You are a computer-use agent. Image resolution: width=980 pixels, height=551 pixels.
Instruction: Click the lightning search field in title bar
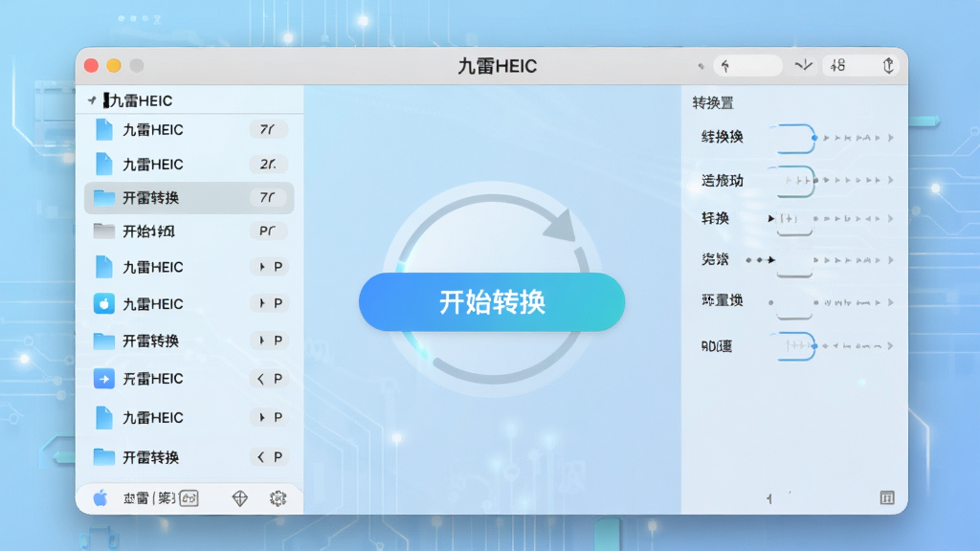(747, 66)
